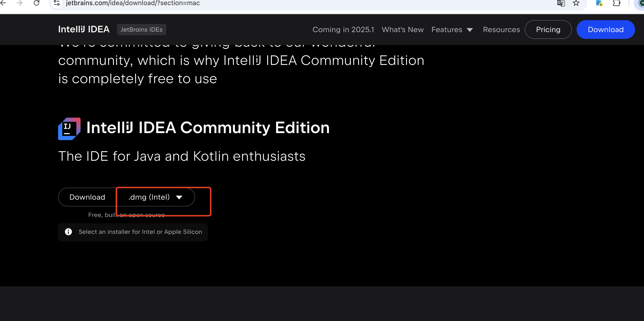Image resolution: width=644 pixels, height=321 pixels.
Task: Download the Community Edition installer
Action: point(87,197)
